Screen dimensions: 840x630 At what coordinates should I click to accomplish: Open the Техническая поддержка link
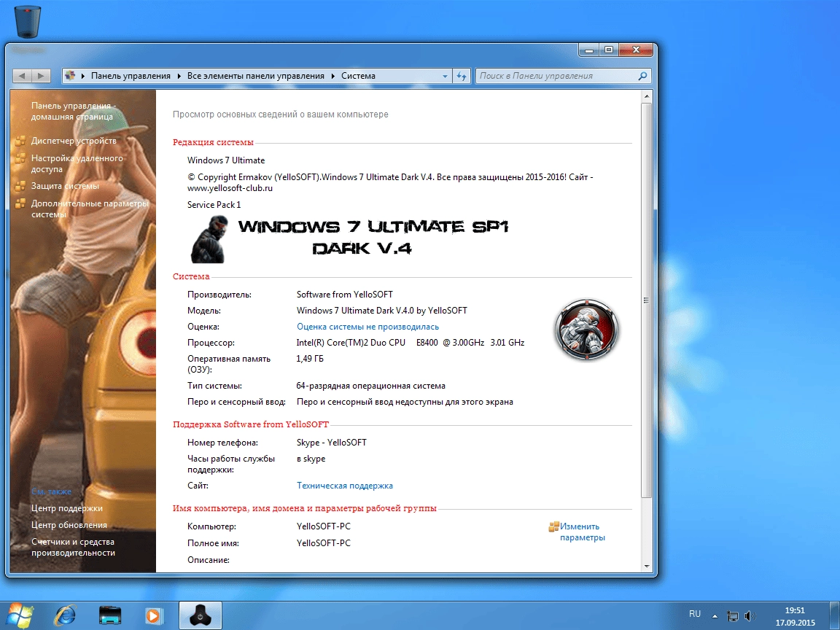click(344, 486)
